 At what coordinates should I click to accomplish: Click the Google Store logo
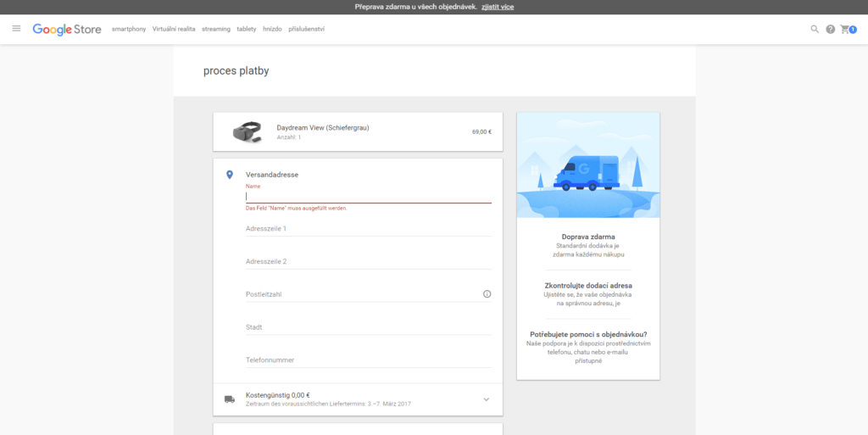point(67,29)
